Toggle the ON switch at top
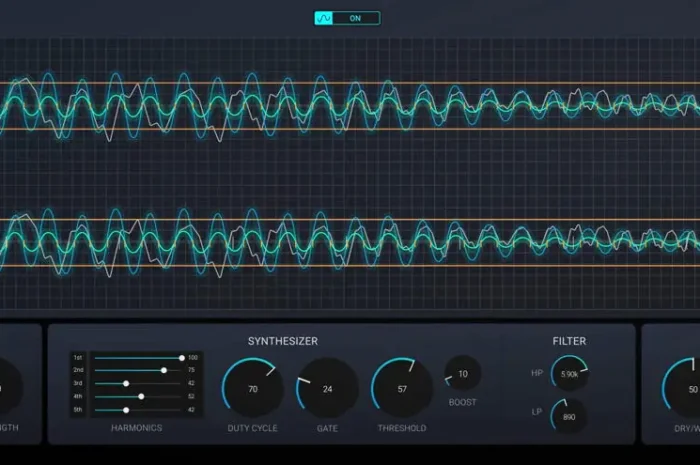This screenshot has width=700, height=465. coord(347,18)
